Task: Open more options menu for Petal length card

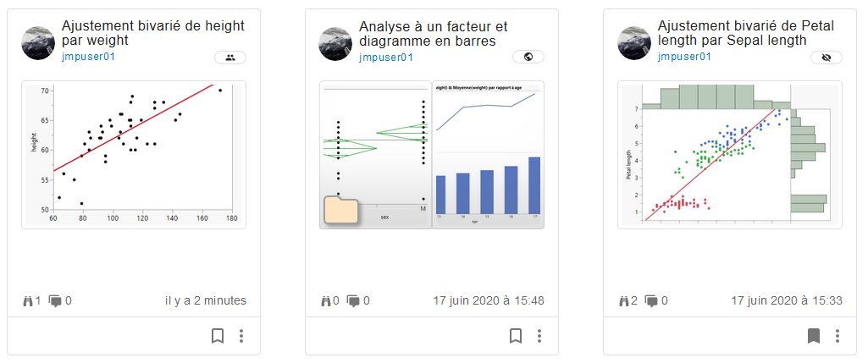Action: pos(838,336)
